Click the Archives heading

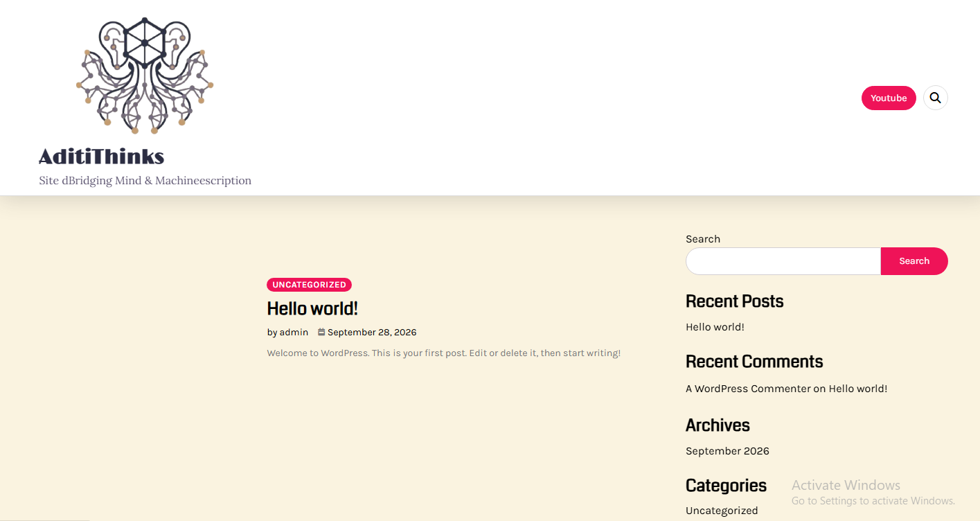pos(718,425)
